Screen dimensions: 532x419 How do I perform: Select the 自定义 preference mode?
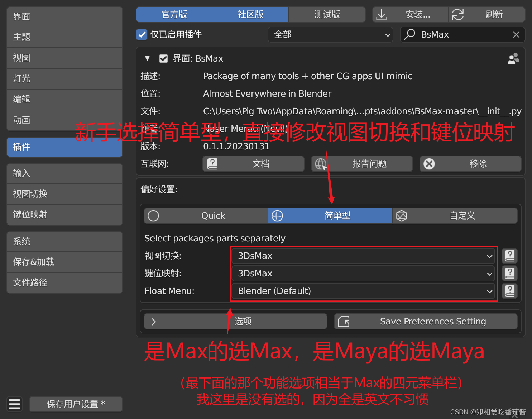point(455,216)
